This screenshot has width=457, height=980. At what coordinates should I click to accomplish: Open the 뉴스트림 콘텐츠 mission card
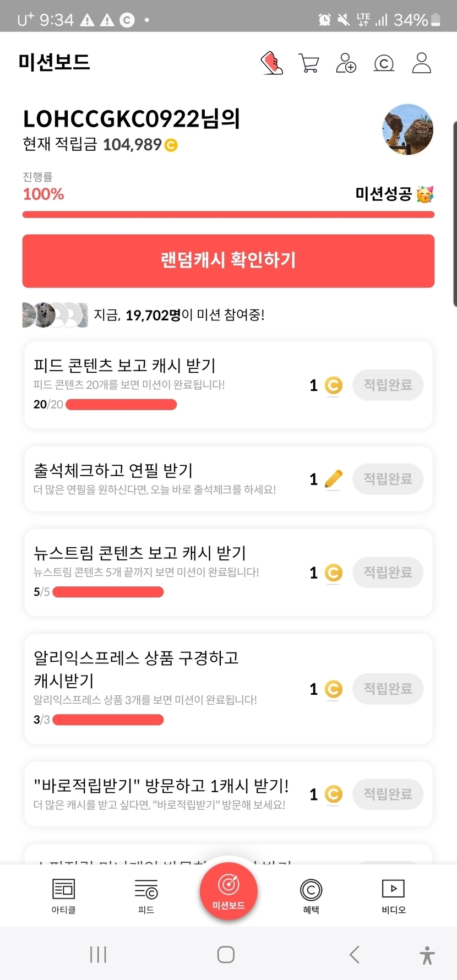coord(165,572)
